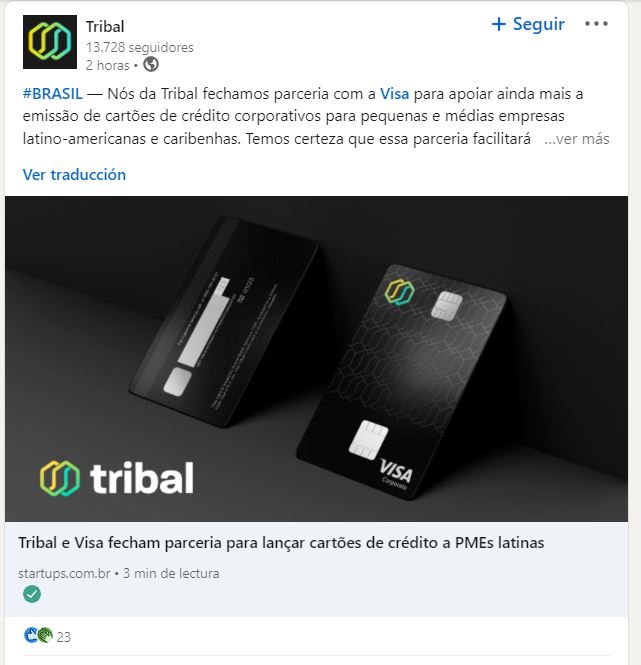The image size is (641, 665).
Task: Click the blue celebrate reaction icon
Action: (31, 635)
